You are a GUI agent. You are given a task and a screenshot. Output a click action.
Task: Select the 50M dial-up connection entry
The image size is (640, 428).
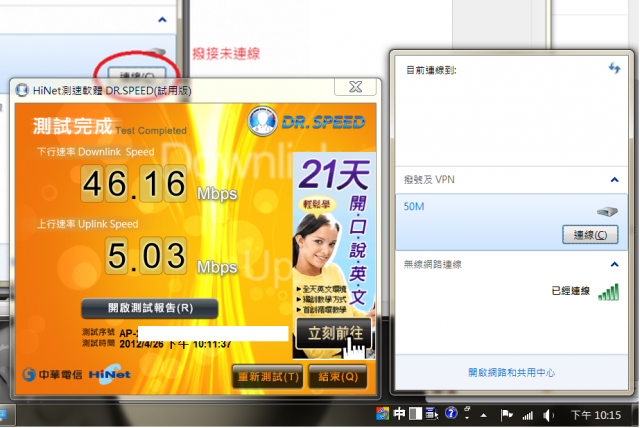[x=511, y=222]
